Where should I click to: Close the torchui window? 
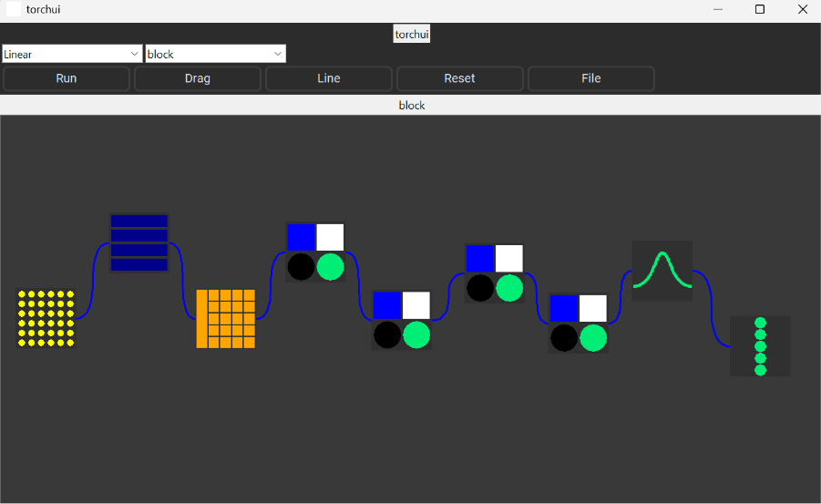[x=802, y=9]
